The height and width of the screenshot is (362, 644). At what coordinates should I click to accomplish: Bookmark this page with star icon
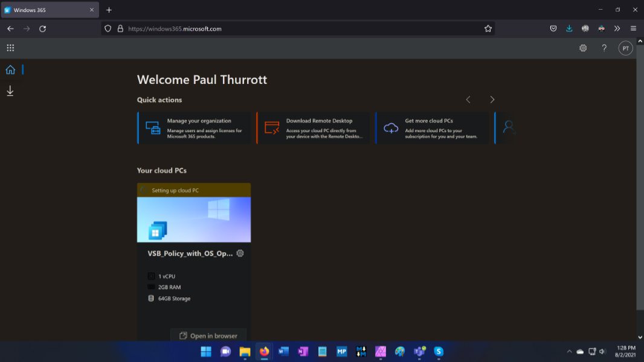pos(488,28)
